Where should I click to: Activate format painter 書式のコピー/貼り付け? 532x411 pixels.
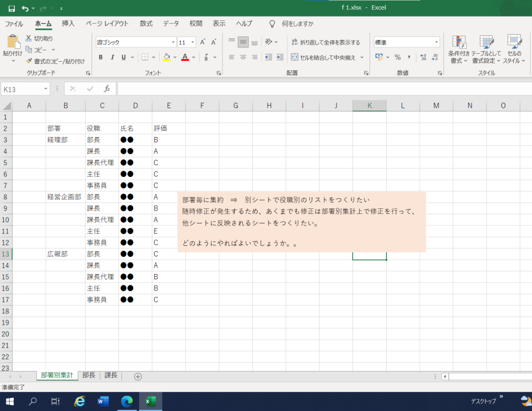[55, 61]
